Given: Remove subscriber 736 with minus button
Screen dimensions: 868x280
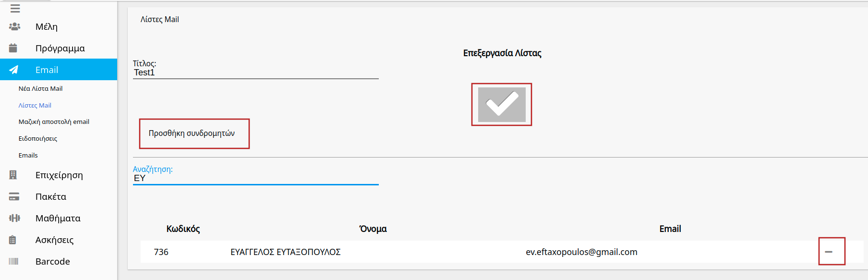Looking at the screenshot, I should click(x=829, y=252).
